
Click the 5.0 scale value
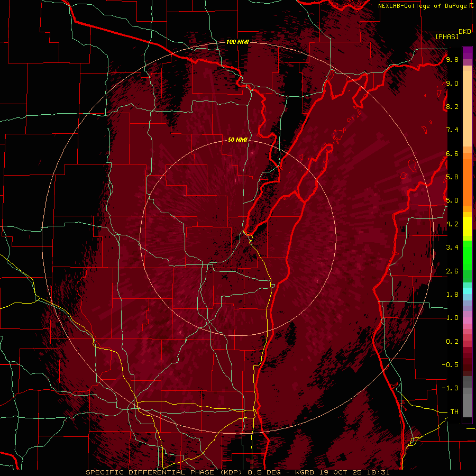point(452,200)
